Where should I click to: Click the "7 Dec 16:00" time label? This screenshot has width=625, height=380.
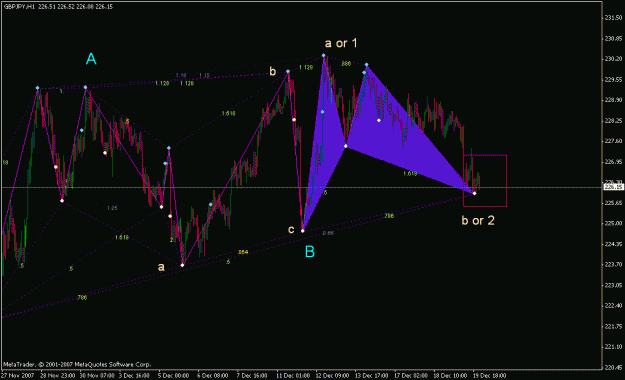click(252, 376)
